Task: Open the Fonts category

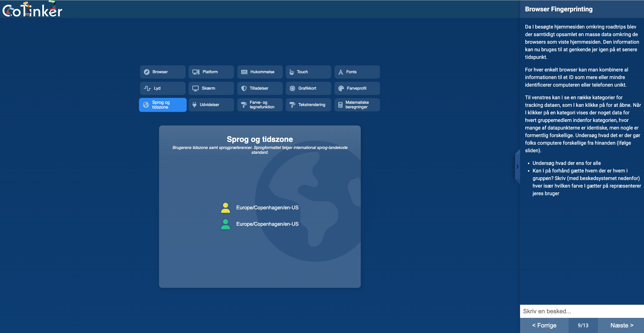Action: 357,72
